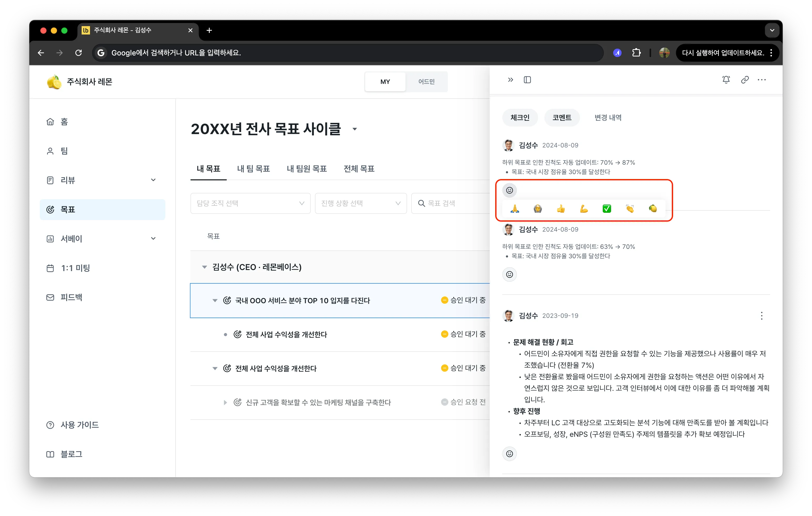The width and height of the screenshot is (812, 516).
Task: Switch to the 내 팀 목표 tab
Action: tap(253, 169)
